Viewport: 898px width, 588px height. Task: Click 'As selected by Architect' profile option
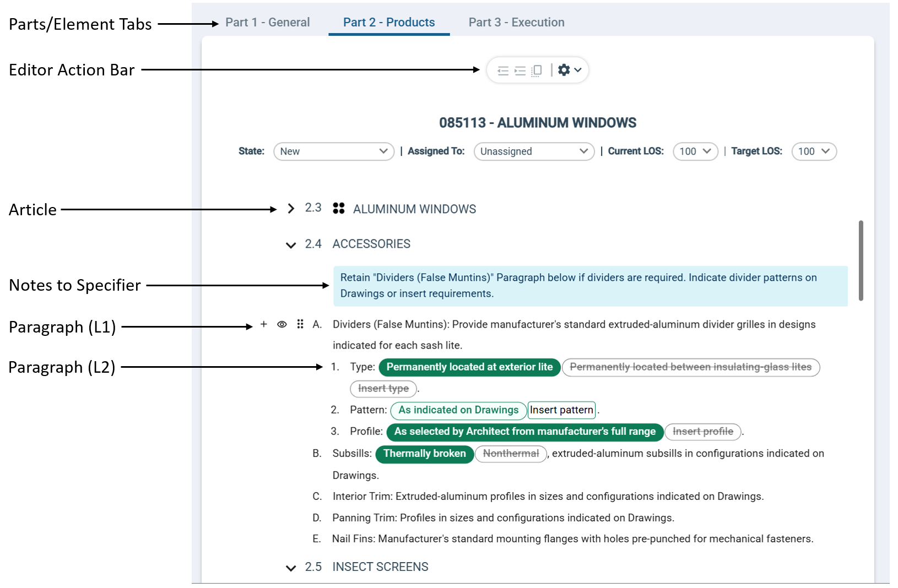pyautogui.click(x=524, y=432)
